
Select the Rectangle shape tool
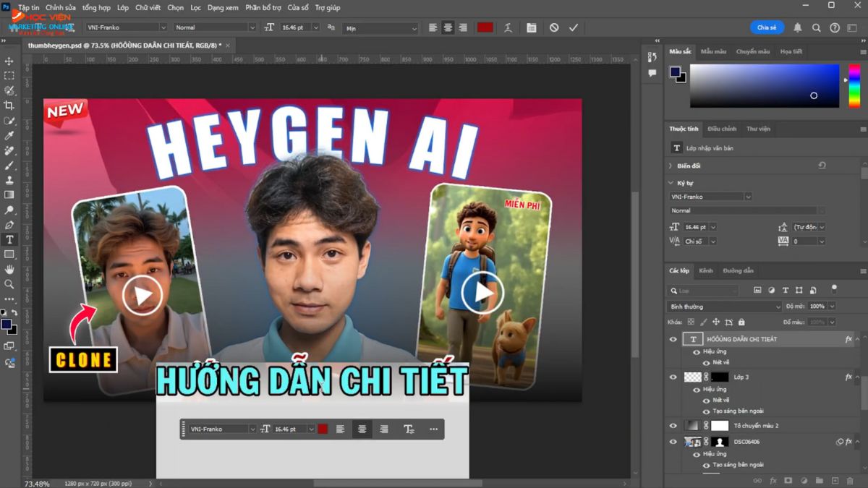[9, 254]
